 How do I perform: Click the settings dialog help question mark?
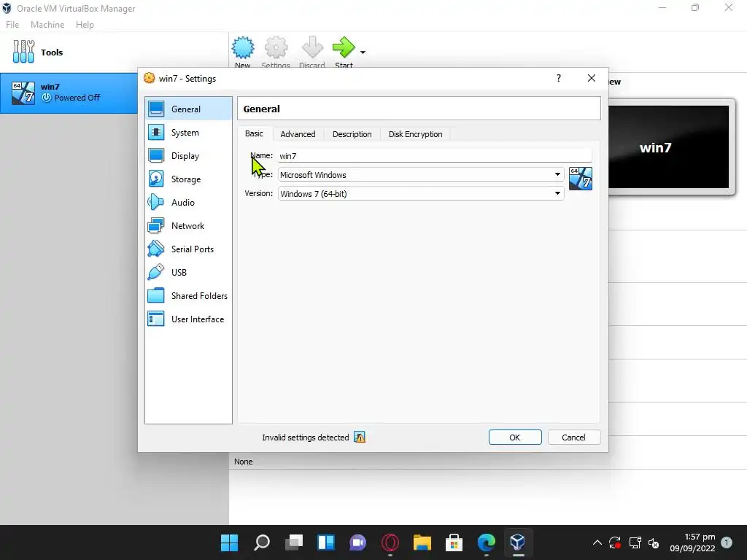click(x=559, y=78)
